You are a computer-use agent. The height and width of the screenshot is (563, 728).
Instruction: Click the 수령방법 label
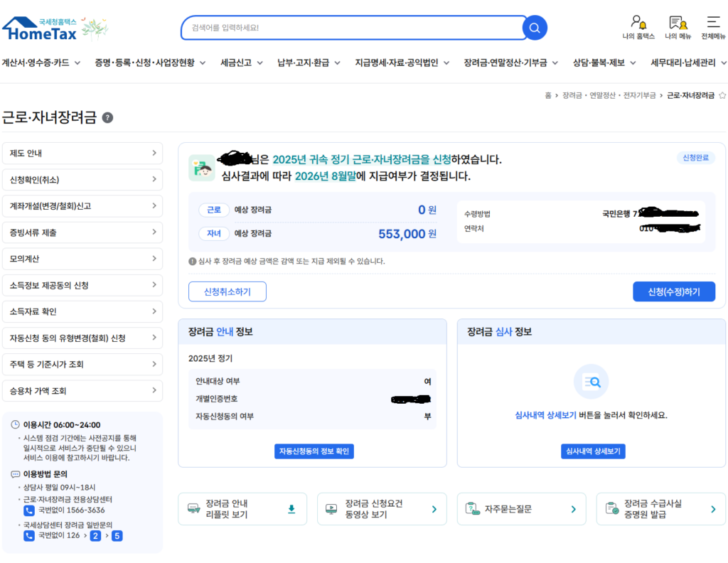[477, 214]
